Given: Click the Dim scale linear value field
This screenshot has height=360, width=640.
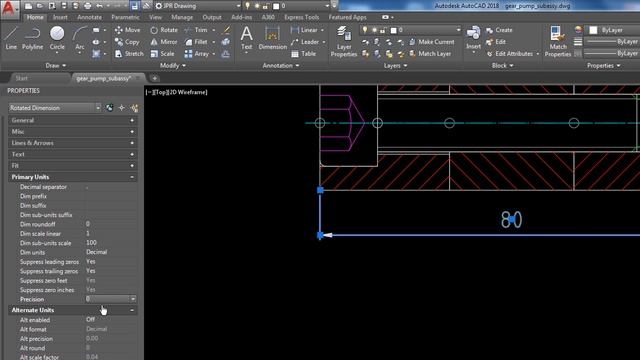Looking at the screenshot, I should pyautogui.click(x=111, y=233).
